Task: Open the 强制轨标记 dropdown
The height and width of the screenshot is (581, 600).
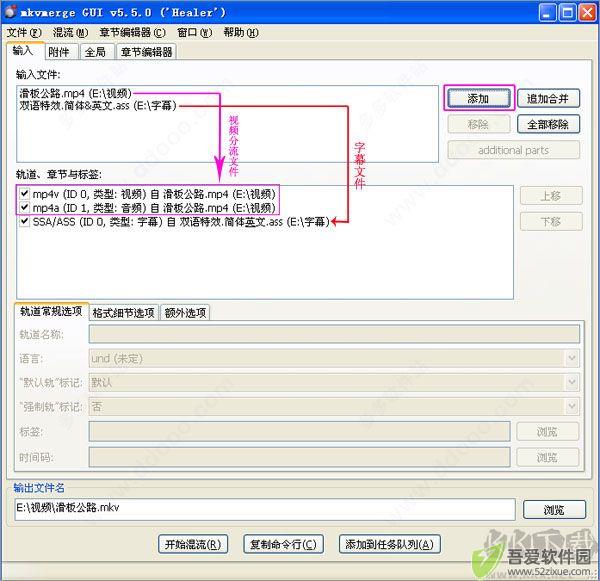Action: click(x=334, y=406)
